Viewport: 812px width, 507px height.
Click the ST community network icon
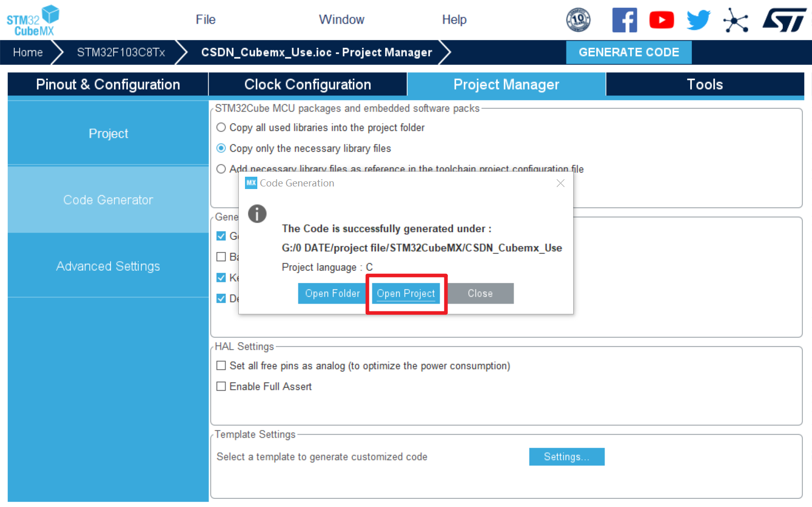(735, 21)
